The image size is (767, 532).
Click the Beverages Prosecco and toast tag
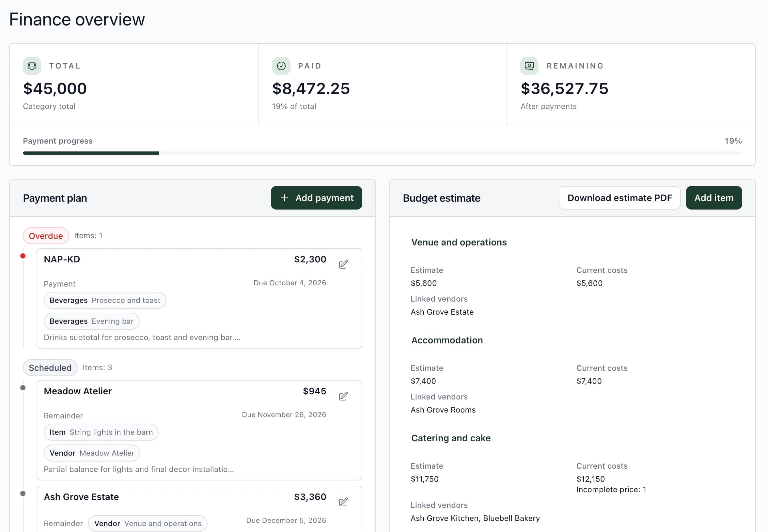click(105, 300)
